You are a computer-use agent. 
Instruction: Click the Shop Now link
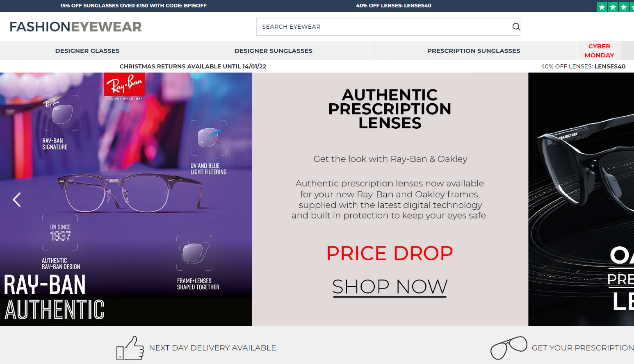tap(390, 287)
